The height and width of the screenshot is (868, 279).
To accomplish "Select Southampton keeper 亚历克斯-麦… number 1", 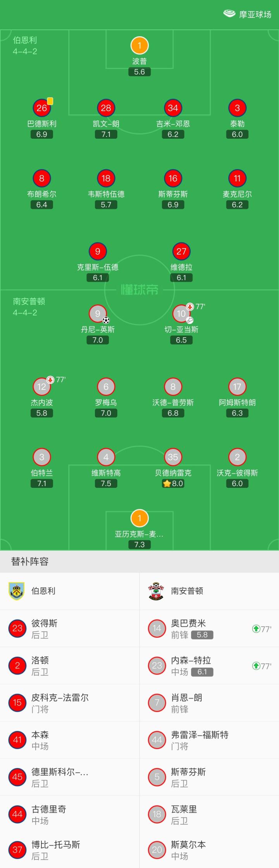I will pyautogui.click(x=139, y=518).
